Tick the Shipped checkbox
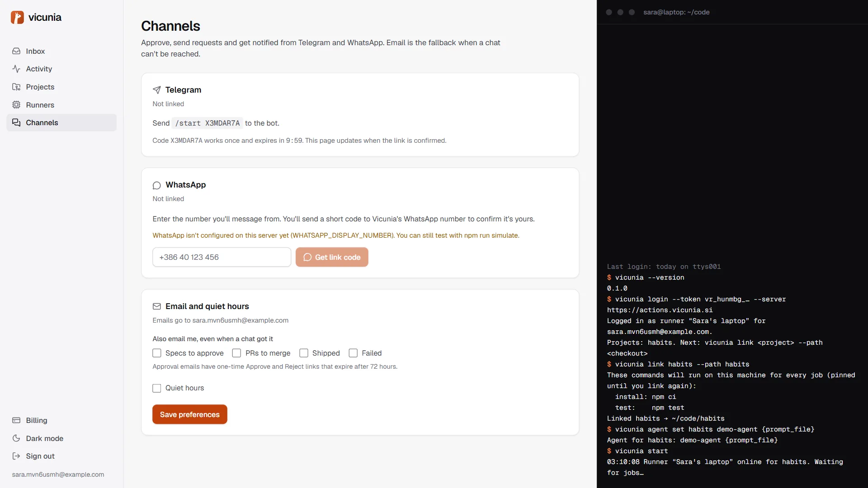This screenshot has height=488, width=868. 304,353
